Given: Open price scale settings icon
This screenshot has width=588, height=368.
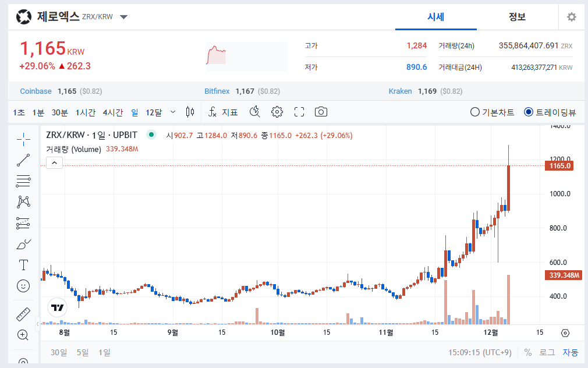Looking at the screenshot, I should [x=565, y=332].
